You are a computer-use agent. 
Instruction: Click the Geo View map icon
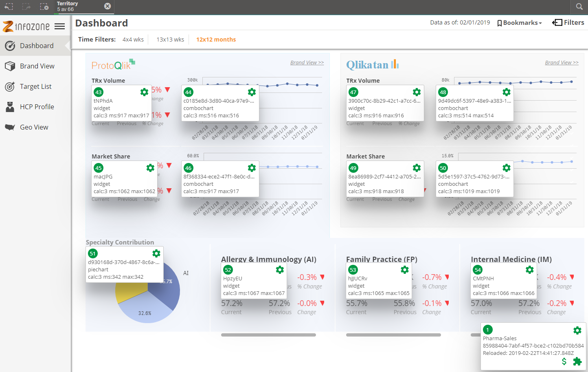click(x=10, y=127)
